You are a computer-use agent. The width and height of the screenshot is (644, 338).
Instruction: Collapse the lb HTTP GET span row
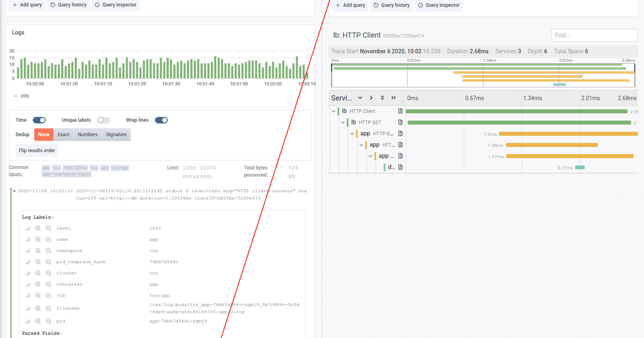click(342, 122)
